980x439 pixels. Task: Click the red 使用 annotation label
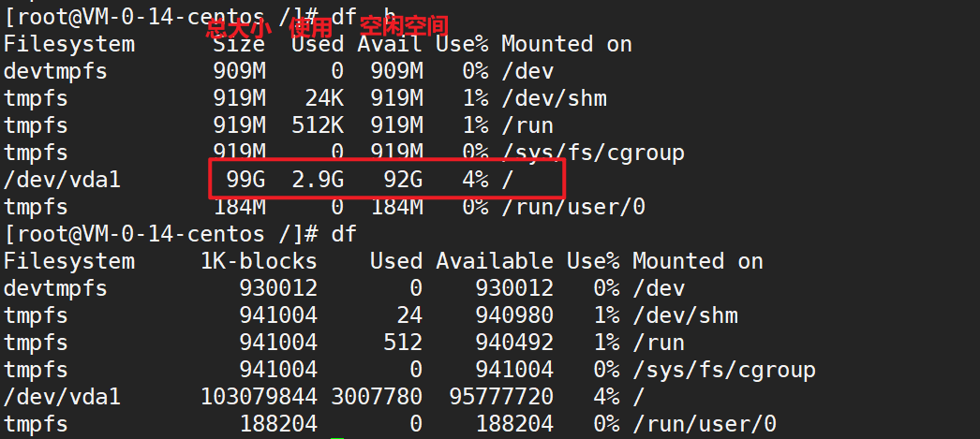click(x=311, y=27)
